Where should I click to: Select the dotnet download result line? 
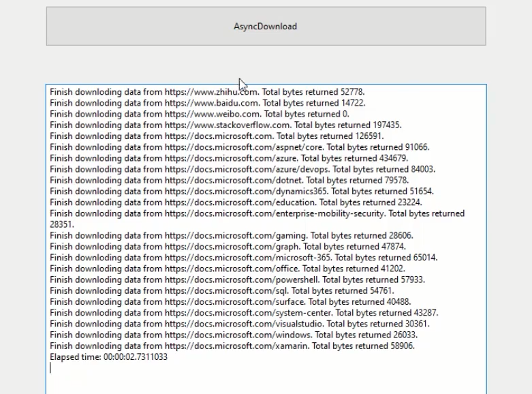coord(230,181)
